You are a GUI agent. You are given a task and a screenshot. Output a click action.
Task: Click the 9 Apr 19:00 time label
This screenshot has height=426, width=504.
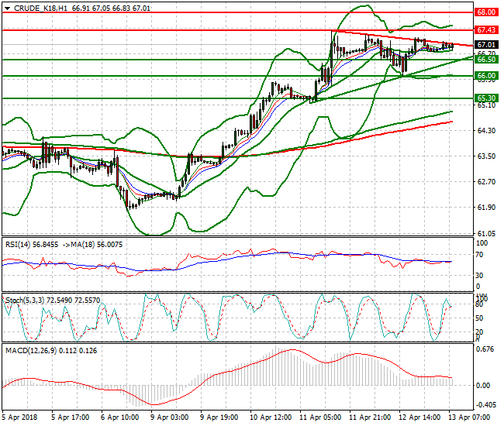[219, 417]
